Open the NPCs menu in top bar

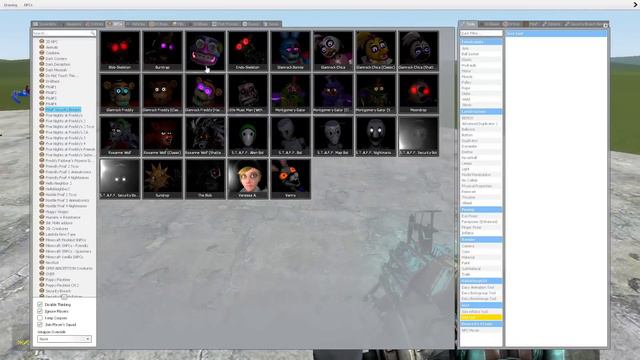(x=28, y=5)
